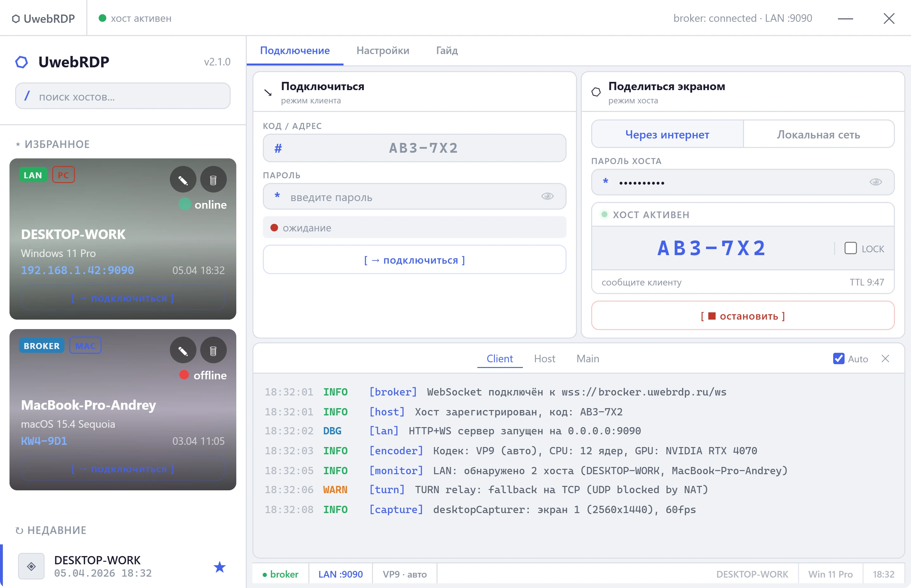Uncheck the Auto scroll checkbox in logs
This screenshot has width=911, height=588.
click(839, 358)
